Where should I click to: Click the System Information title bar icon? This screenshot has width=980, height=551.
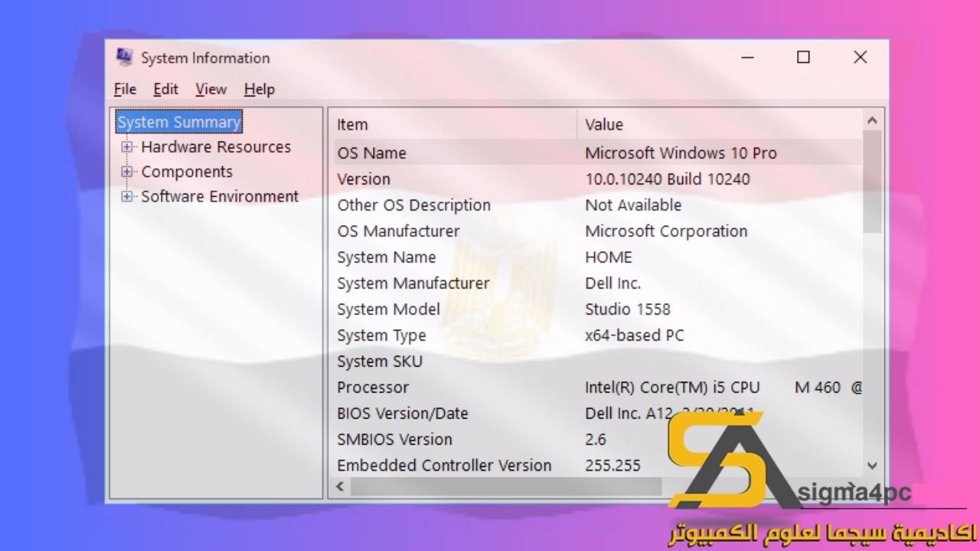click(x=124, y=57)
